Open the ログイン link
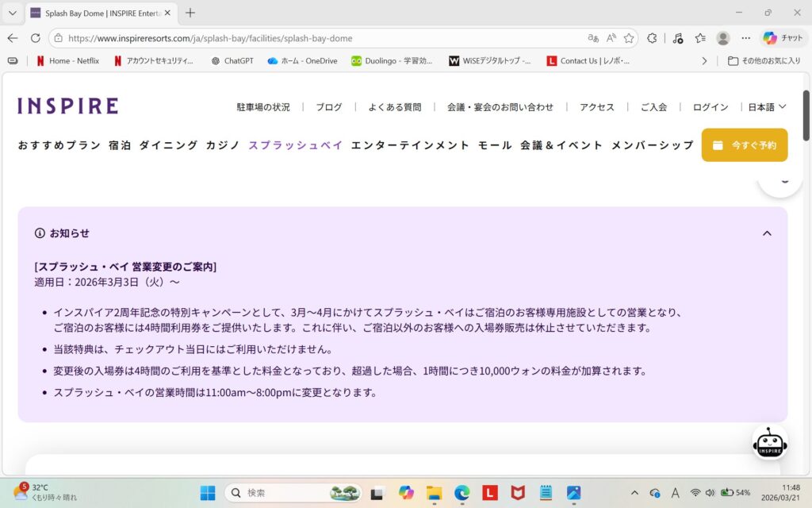 pos(710,107)
